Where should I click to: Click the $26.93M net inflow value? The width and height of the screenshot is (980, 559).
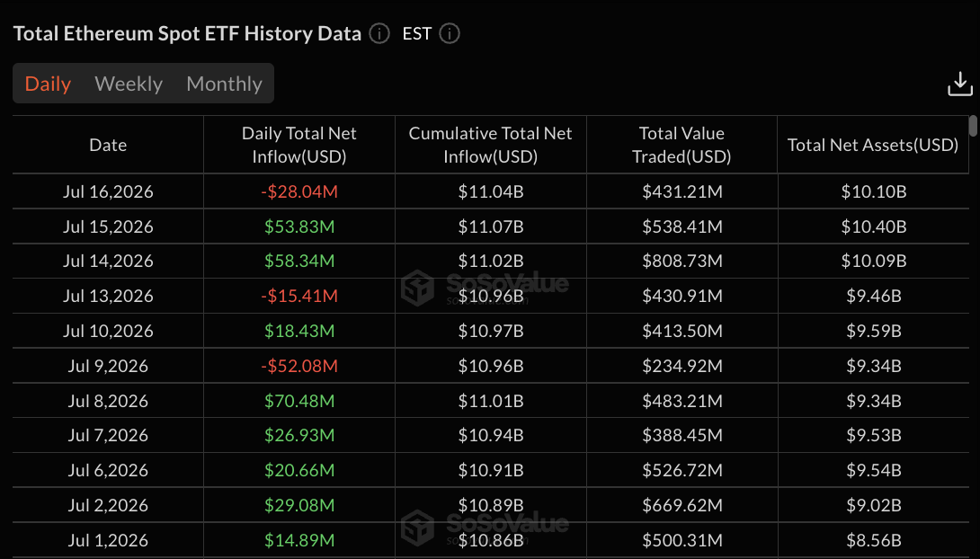(x=299, y=435)
